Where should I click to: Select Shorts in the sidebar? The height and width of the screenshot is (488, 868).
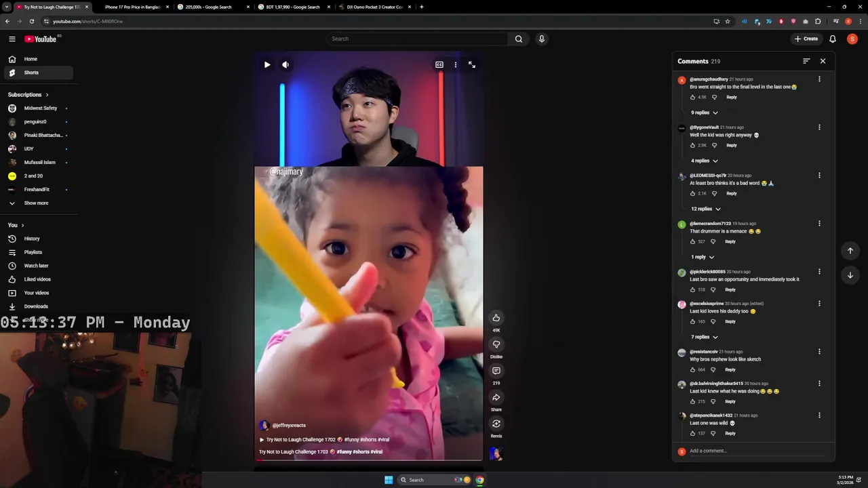(x=39, y=73)
